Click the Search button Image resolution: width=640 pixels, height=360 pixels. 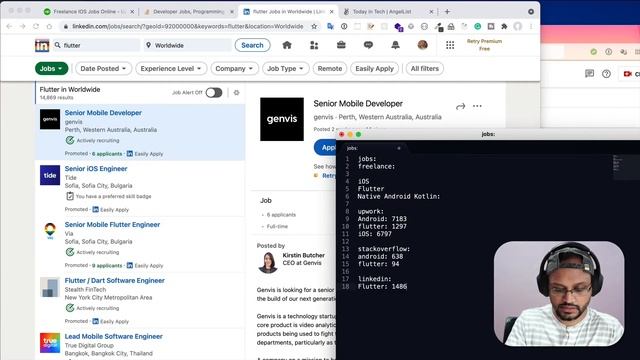[252, 45]
